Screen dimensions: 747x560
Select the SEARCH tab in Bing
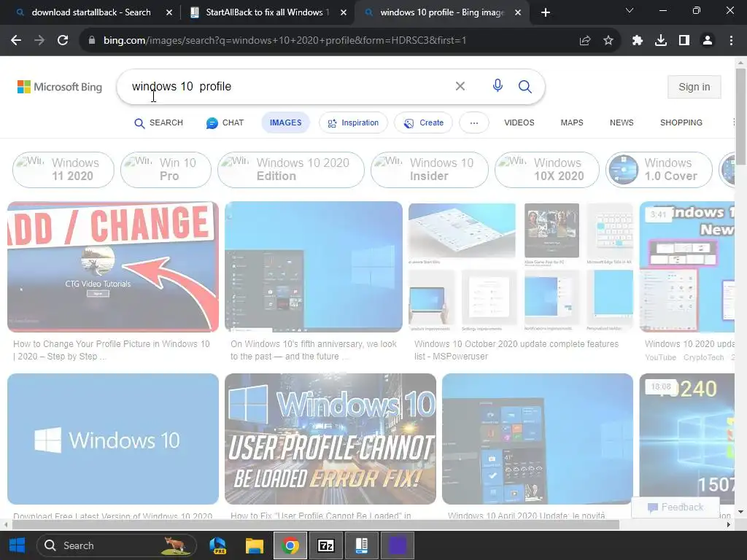click(x=158, y=122)
